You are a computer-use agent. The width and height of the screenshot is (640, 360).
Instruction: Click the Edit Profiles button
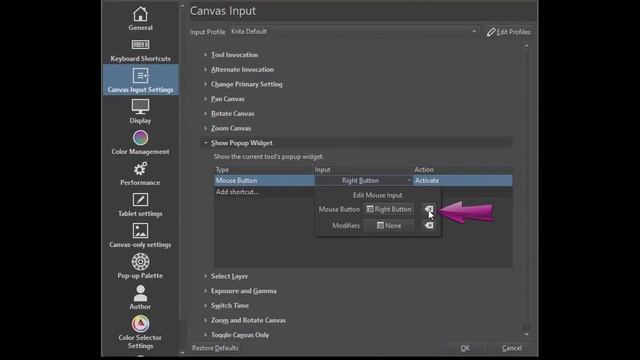(509, 32)
